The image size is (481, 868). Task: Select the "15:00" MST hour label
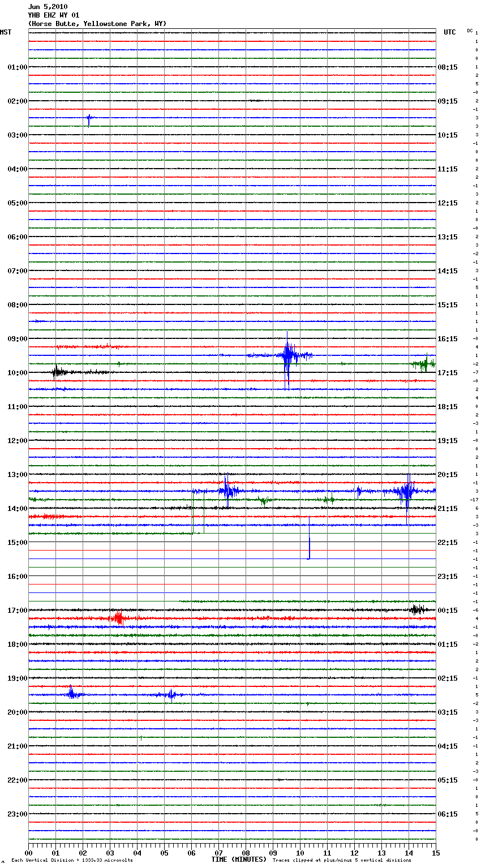click(17, 542)
